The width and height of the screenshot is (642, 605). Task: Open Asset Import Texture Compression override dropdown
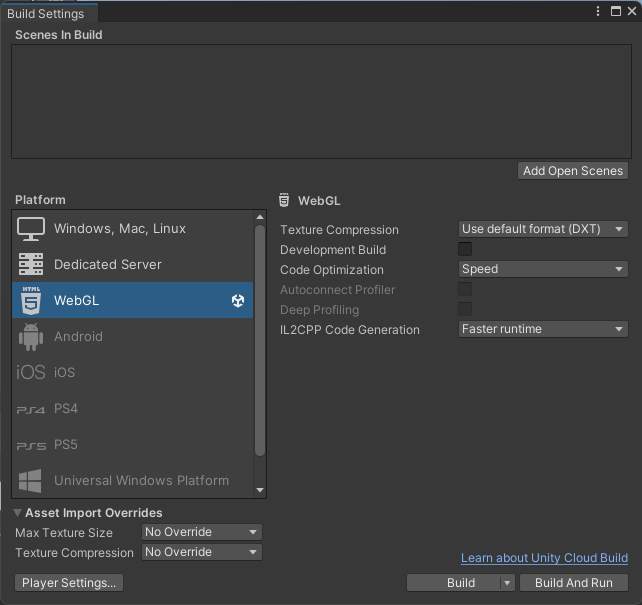tap(201, 552)
